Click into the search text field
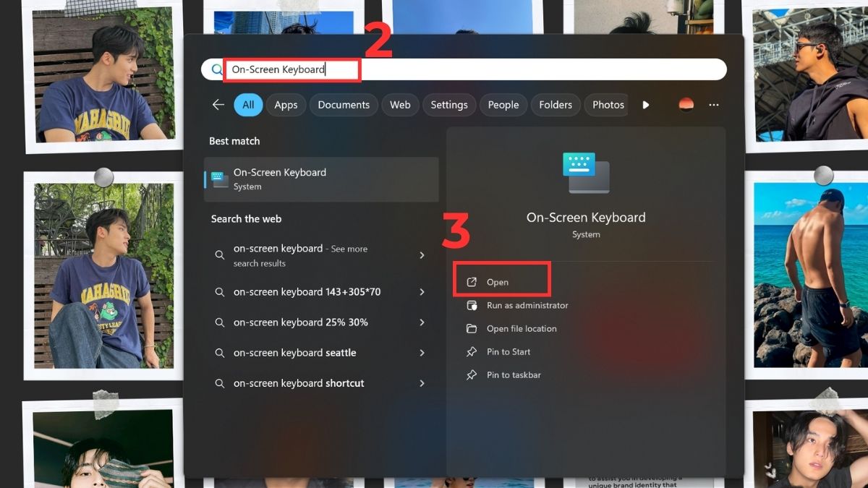The width and height of the screenshot is (868, 488). [464, 69]
